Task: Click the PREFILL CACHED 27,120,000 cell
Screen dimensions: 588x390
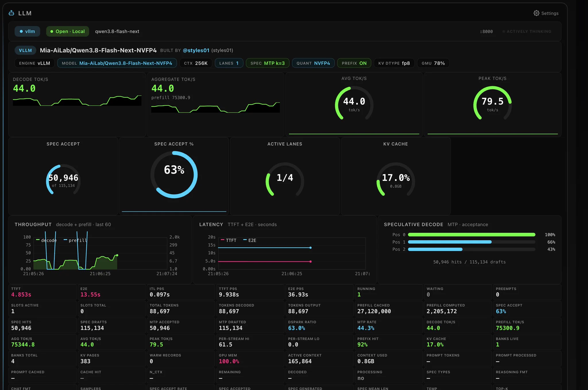Action: pos(388,309)
